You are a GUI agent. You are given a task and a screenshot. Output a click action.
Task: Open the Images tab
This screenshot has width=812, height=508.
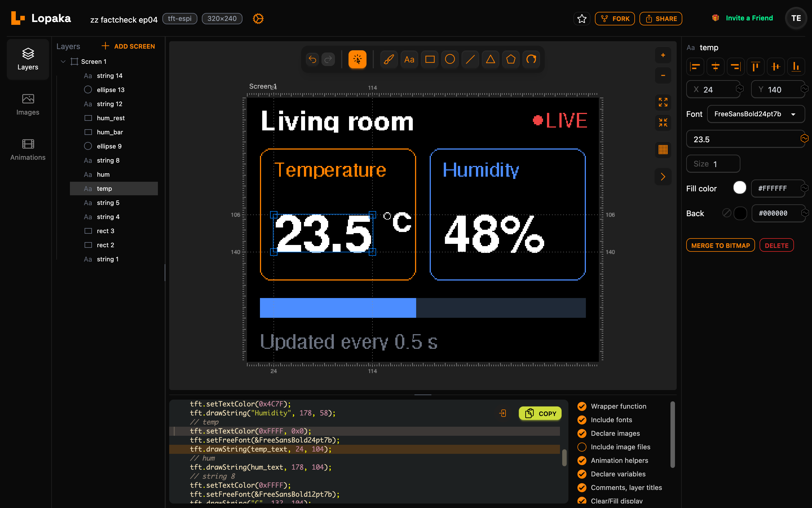tap(28, 104)
